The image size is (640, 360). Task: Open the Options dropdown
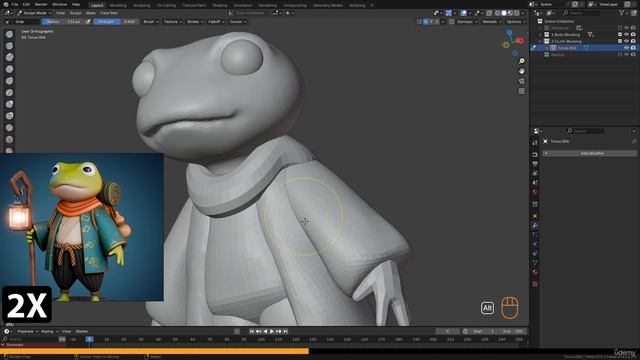[x=515, y=22]
